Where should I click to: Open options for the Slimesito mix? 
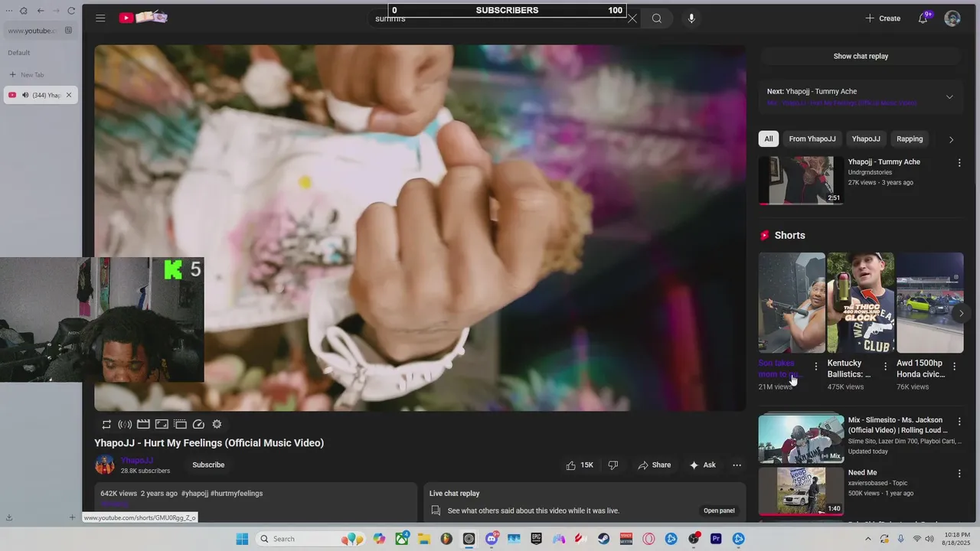[959, 422]
